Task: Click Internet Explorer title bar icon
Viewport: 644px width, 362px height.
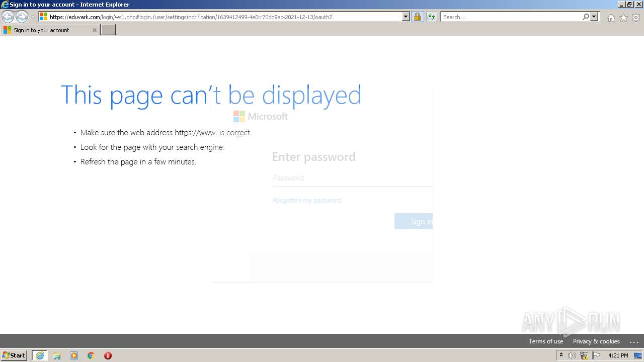Action: (x=5, y=5)
